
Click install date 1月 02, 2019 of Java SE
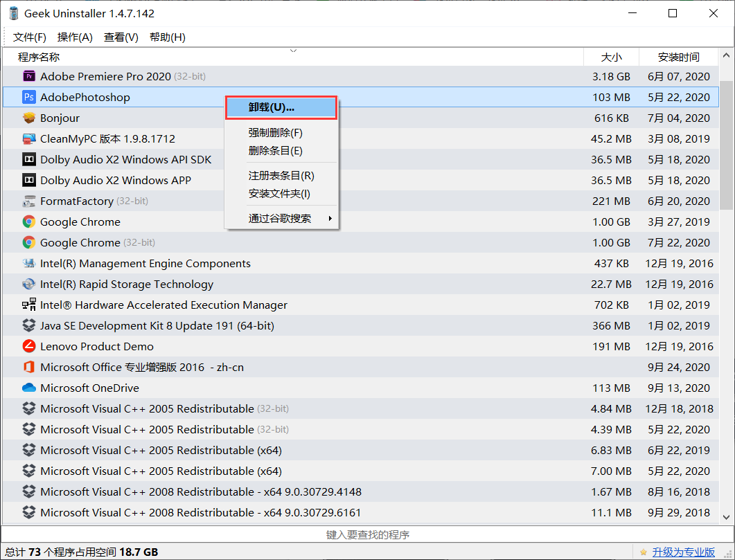(679, 325)
